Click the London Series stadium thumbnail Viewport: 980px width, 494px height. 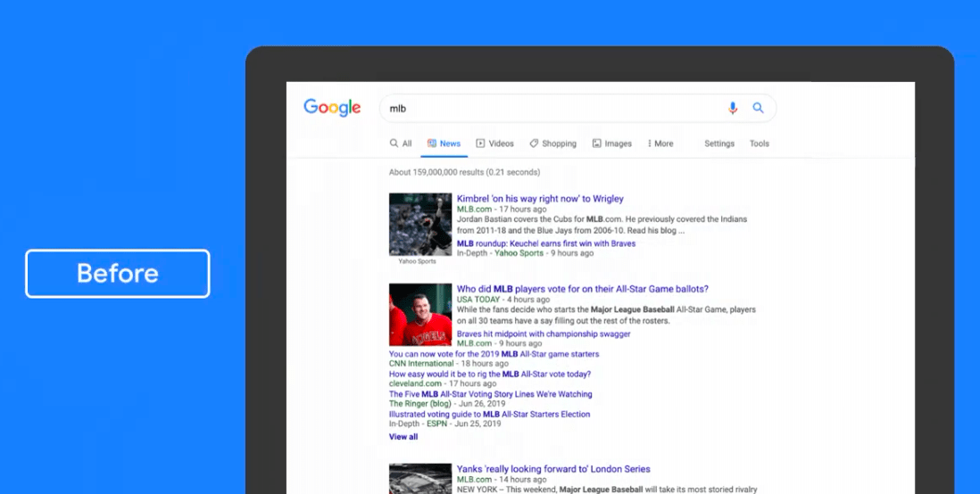[x=420, y=478]
